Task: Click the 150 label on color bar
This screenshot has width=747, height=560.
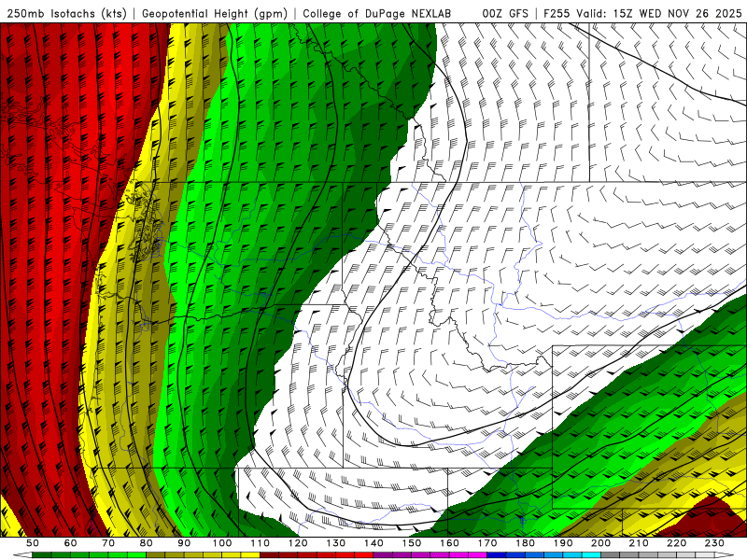Action: (x=411, y=543)
